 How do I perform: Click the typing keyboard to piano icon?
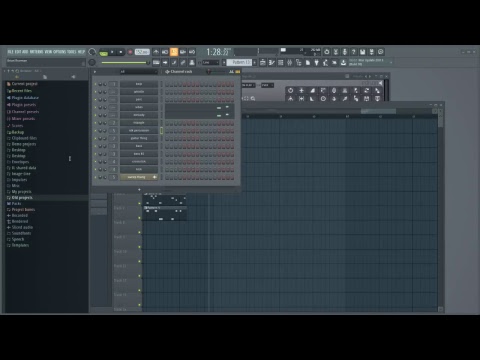click(156, 62)
